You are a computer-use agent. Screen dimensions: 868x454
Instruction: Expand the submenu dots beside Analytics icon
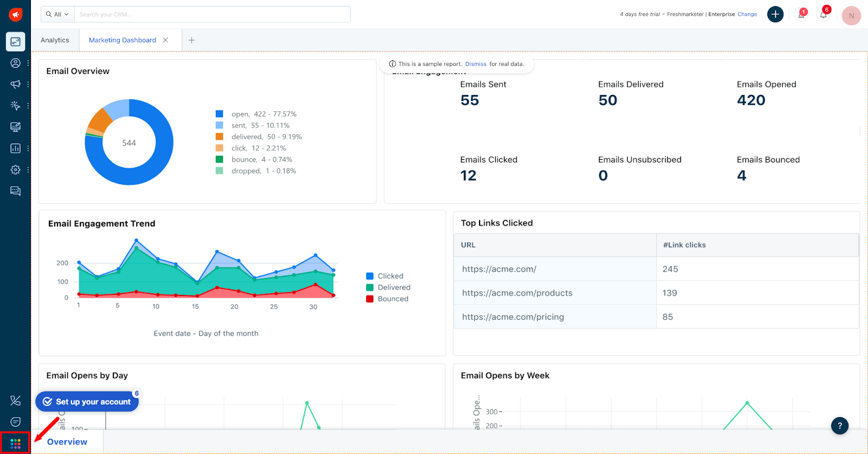(28, 148)
